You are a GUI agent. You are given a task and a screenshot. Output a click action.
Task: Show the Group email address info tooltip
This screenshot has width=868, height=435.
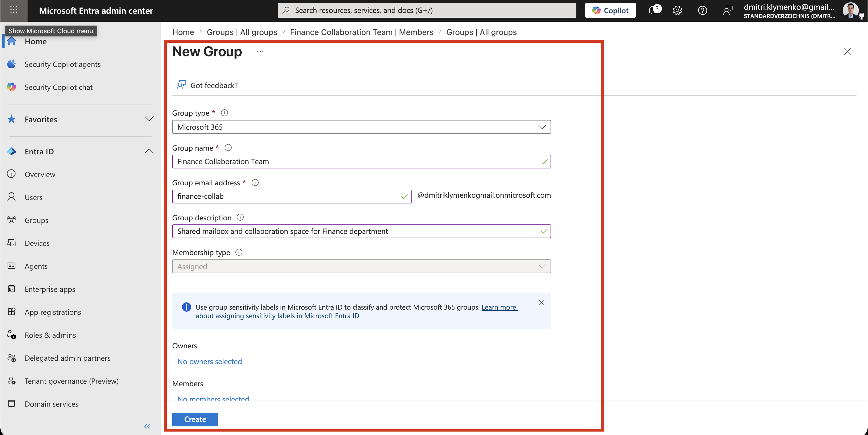(255, 182)
